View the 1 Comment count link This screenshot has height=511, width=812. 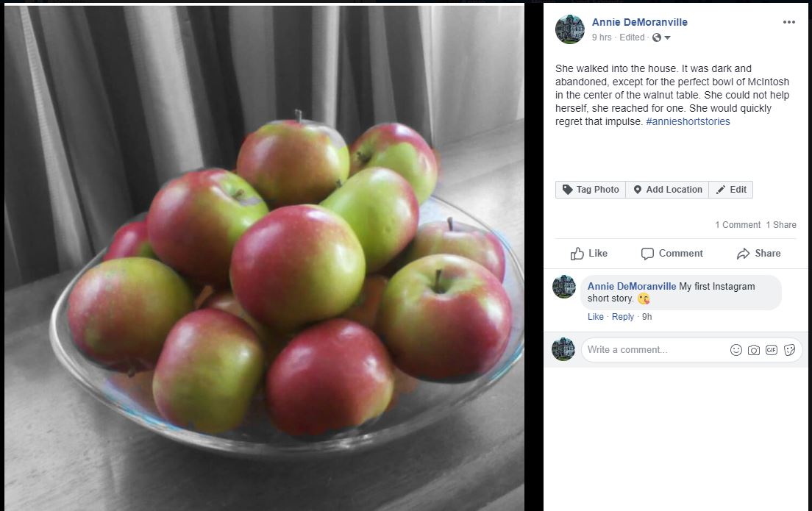(737, 225)
